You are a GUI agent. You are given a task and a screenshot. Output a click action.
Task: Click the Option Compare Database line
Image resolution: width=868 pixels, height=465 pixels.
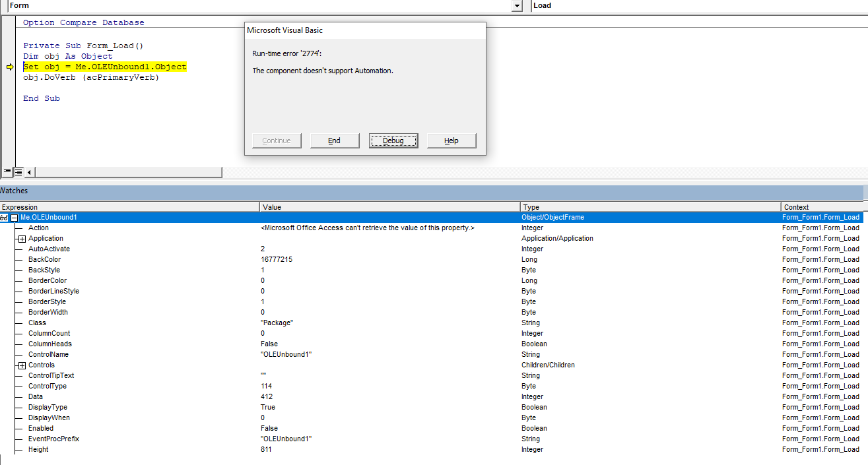click(84, 22)
